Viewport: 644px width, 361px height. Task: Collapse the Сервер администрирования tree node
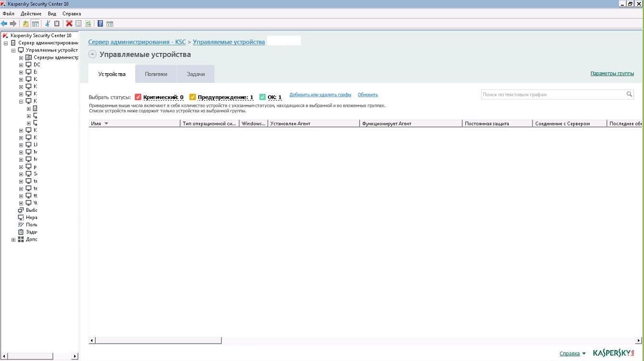pyautogui.click(x=6, y=43)
